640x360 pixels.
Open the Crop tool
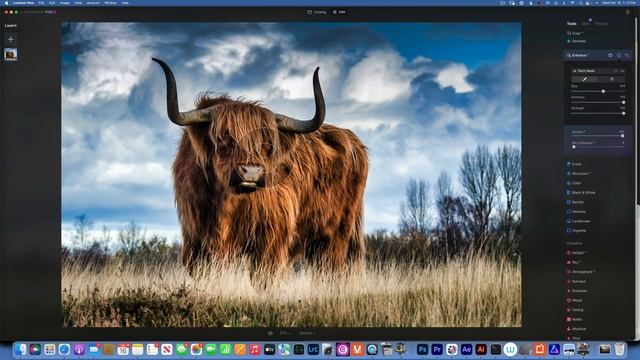coord(576,33)
